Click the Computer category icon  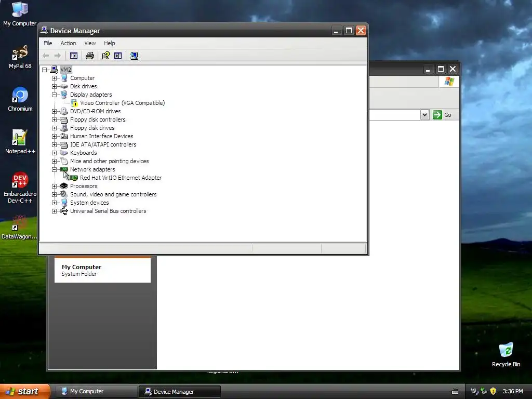coord(64,78)
